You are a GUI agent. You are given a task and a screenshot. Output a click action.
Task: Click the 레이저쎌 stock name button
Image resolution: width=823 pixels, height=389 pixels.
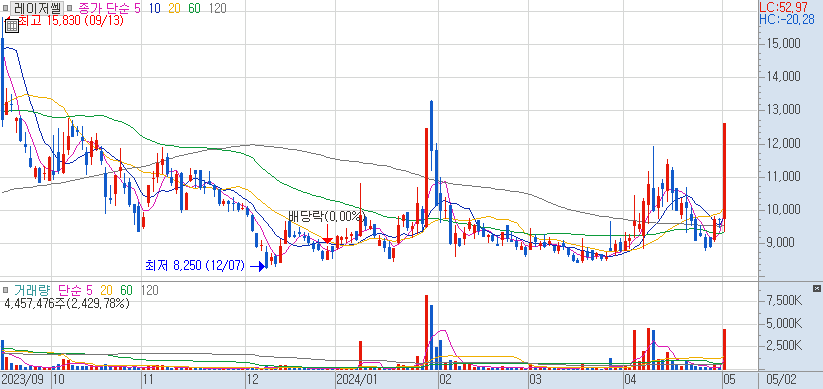(x=38, y=8)
